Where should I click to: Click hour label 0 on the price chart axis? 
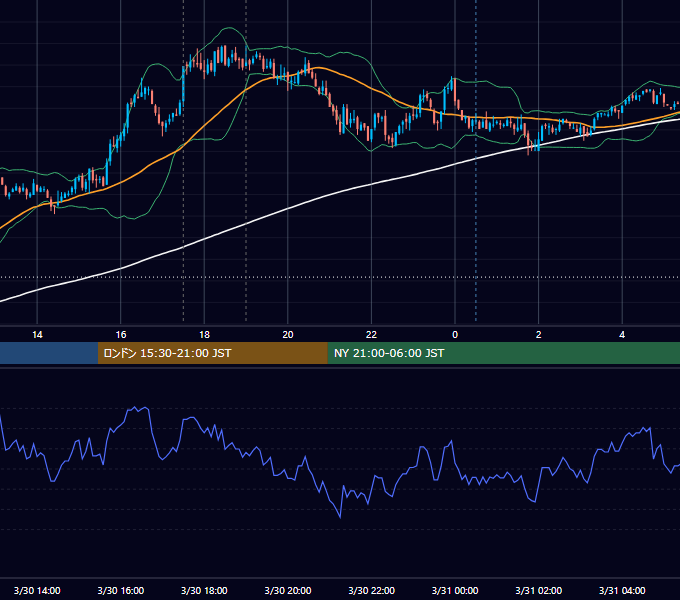pos(455,335)
